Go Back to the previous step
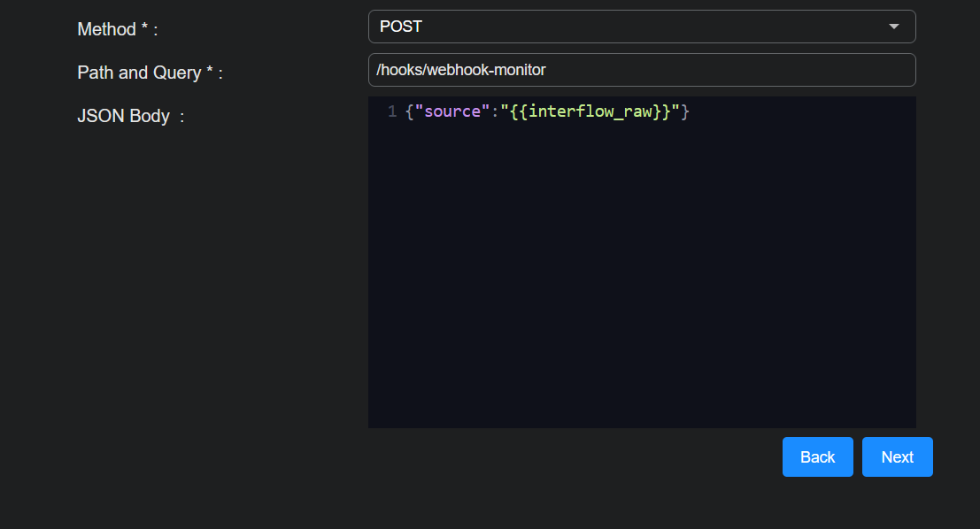The image size is (980, 529). pos(817,456)
